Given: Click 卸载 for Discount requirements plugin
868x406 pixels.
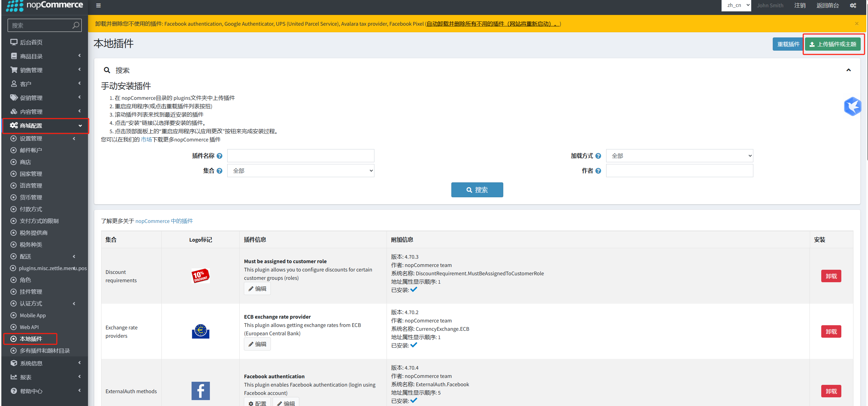Looking at the screenshot, I should point(831,276).
